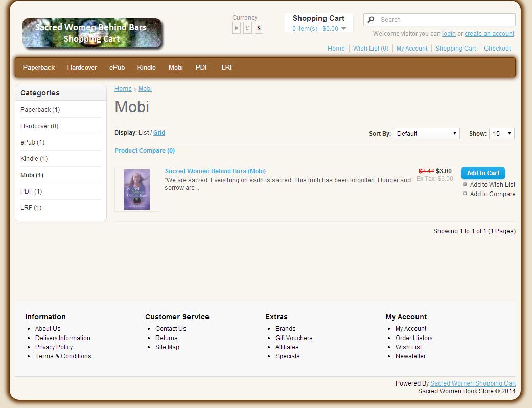The image size is (532, 408).
Task: Click the Add to Compare plus icon
Action: tap(464, 194)
